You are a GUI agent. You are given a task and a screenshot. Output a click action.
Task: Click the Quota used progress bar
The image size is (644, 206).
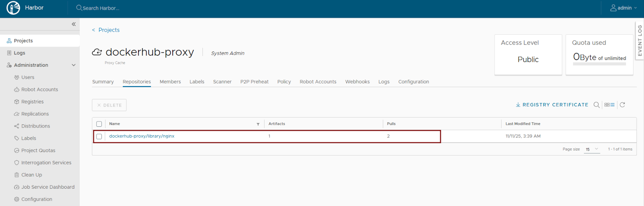(599, 64)
